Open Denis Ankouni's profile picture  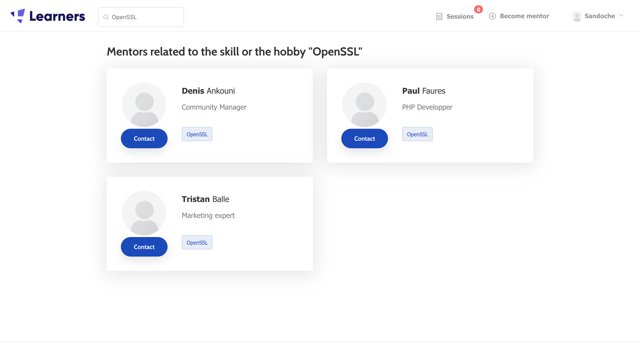coord(144,105)
